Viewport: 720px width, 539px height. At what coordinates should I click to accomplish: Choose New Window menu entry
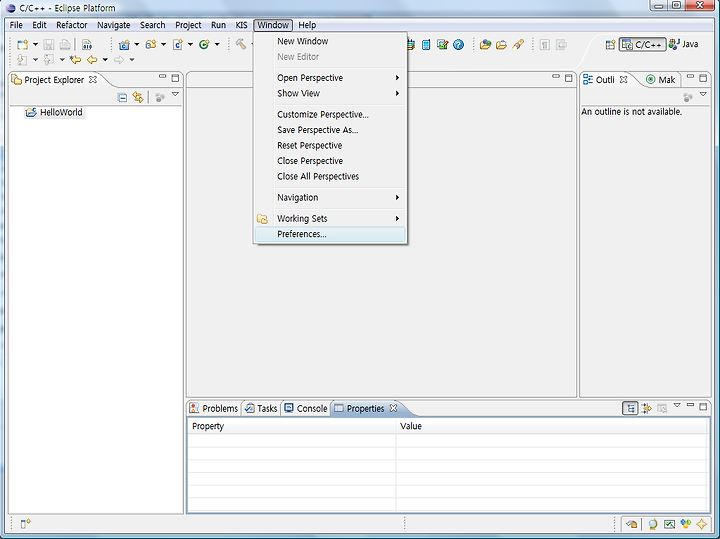[330, 41]
